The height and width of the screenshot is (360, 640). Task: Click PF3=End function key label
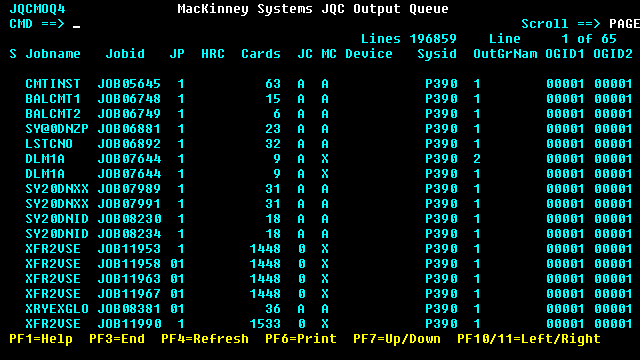coord(117,339)
